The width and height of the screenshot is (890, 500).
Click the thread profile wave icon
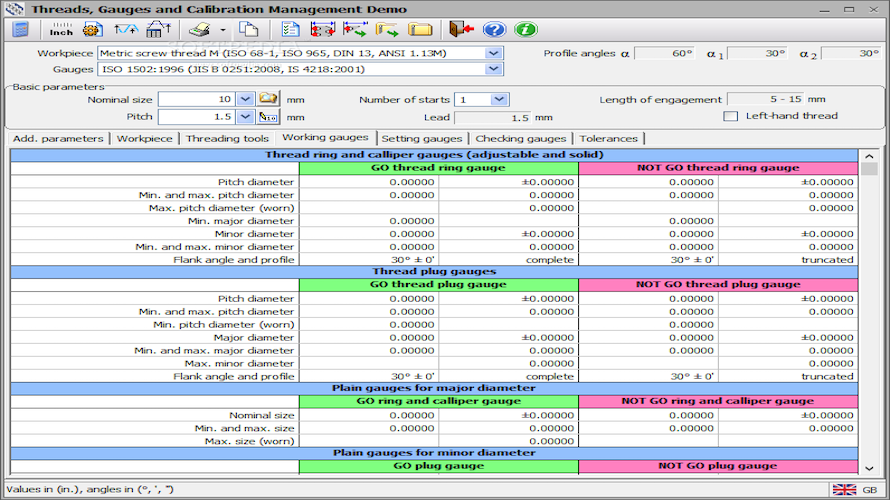pos(125,30)
